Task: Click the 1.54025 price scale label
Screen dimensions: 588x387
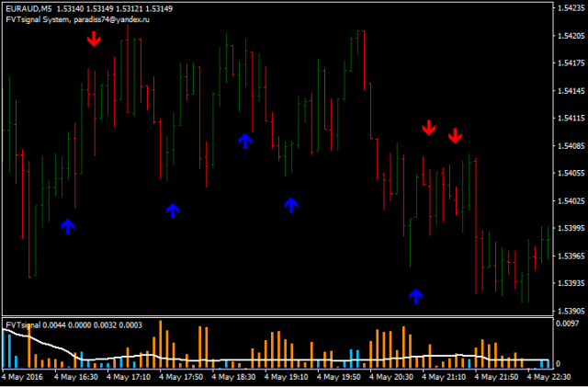Action: click(571, 200)
